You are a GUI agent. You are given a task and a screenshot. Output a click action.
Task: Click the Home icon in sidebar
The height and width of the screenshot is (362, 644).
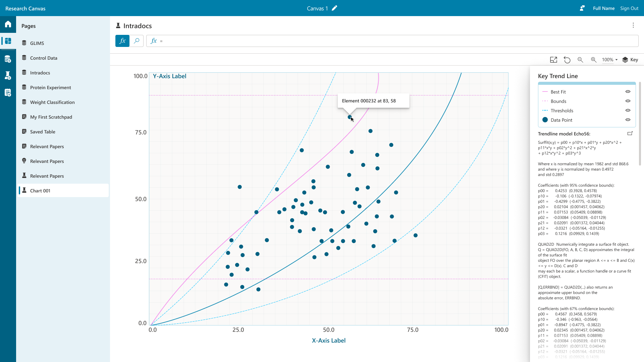tap(8, 24)
